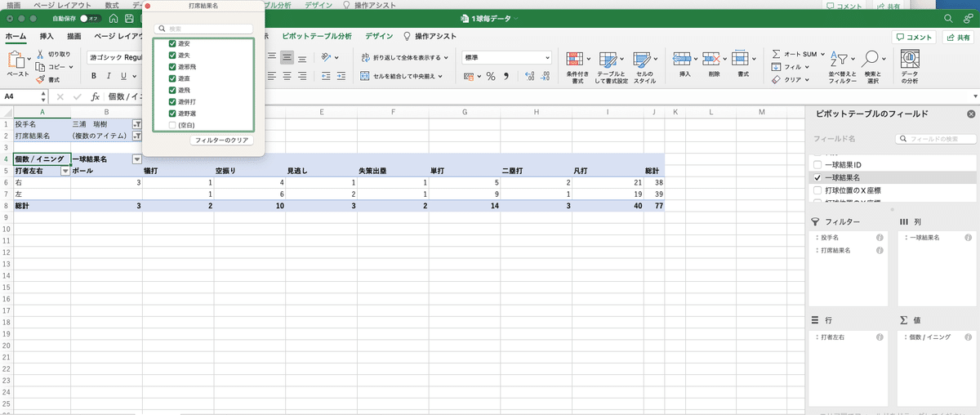980x415 pixels.
Task: Open the ピボットテーブル分析 tab
Action: click(x=317, y=36)
